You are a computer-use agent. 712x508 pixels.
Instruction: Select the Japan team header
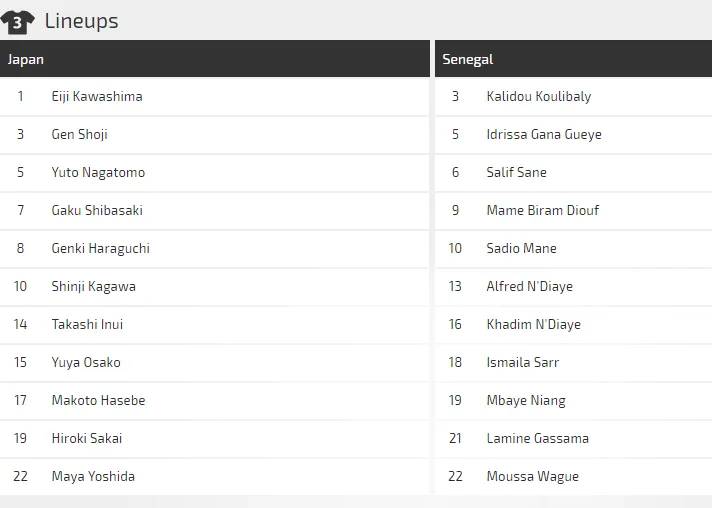26,59
